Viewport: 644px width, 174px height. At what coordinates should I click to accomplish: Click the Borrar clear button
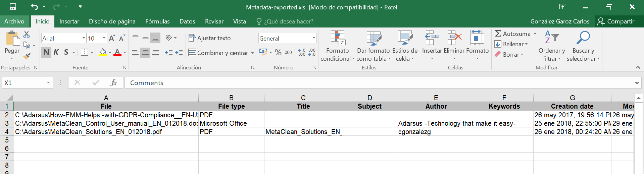tap(509, 54)
